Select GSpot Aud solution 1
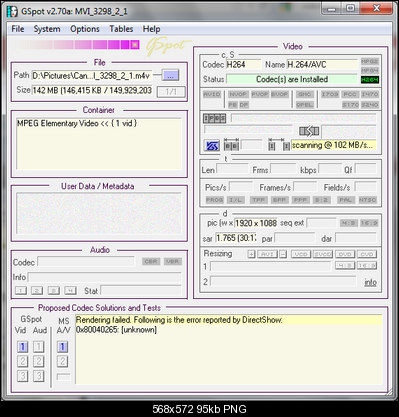The image size is (399, 417). pyautogui.click(x=39, y=347)
